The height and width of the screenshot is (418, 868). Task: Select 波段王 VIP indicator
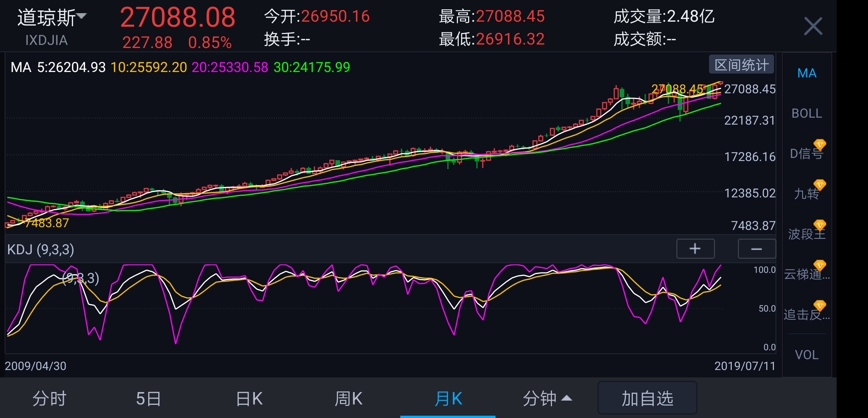point(807,234)
